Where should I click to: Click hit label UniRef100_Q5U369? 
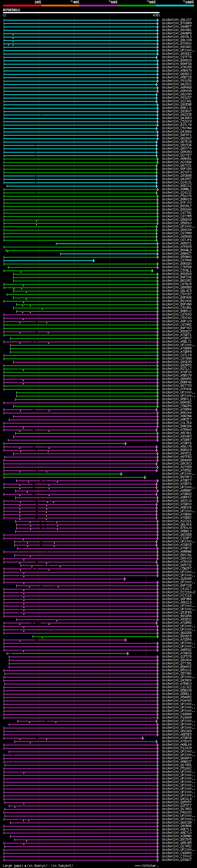(x=176, y=731)
